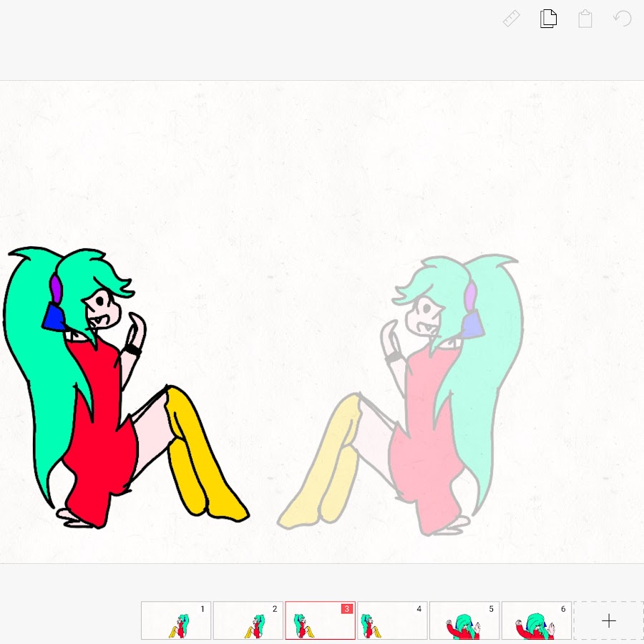Click the red frame number 3 badge
The width and height of the screenshot is (644, 644).
(347, 609)
